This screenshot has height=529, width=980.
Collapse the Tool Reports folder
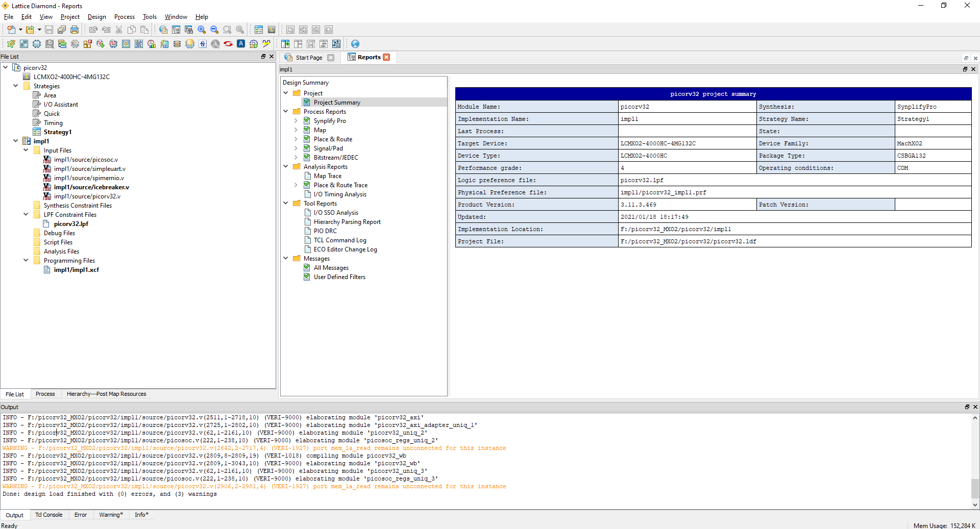286,203
